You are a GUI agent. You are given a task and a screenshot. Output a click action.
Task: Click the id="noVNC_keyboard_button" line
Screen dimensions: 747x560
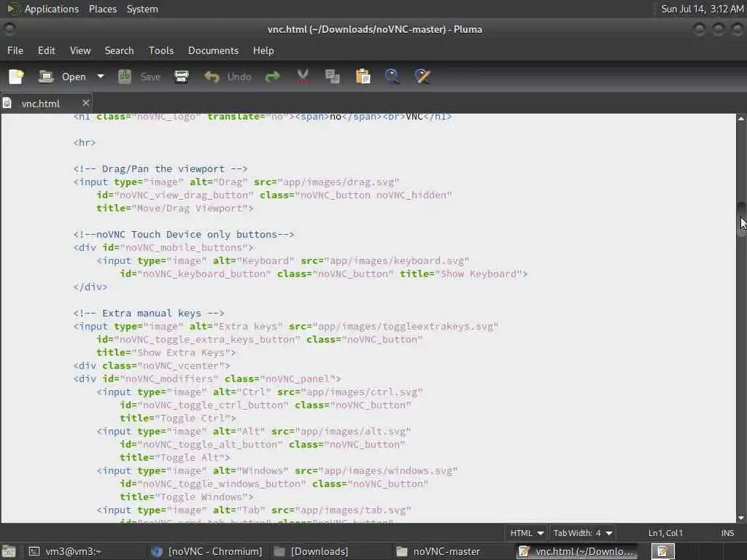tap(323, 274)
